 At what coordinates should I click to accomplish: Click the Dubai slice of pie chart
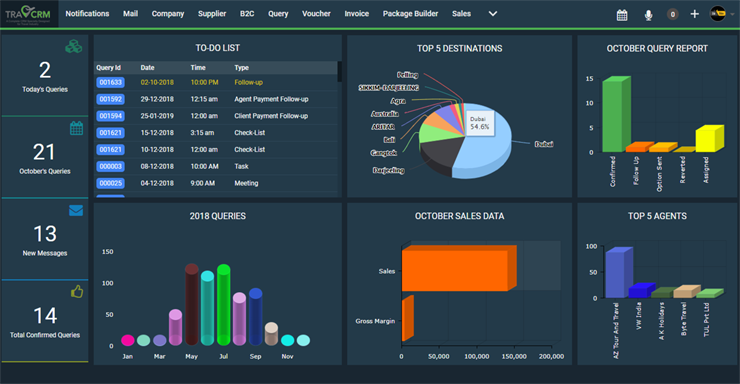(486, 151)
